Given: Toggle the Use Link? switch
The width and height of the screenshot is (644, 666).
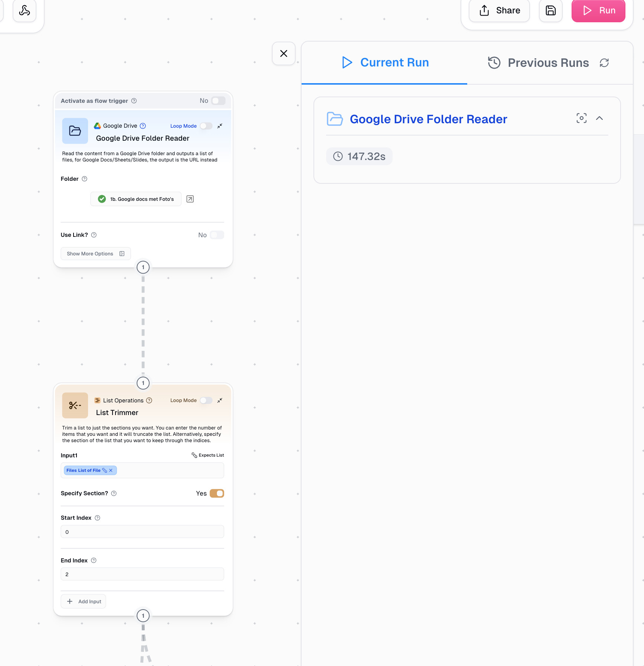Looking at the screenshot, I should coord(217,235).
